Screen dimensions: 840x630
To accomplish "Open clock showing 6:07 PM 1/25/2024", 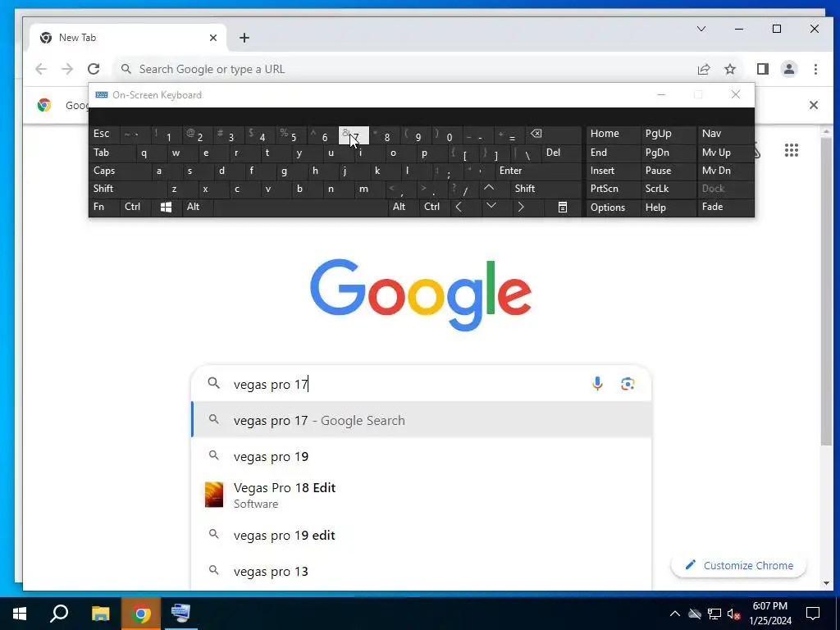I will tap(769, 614).
